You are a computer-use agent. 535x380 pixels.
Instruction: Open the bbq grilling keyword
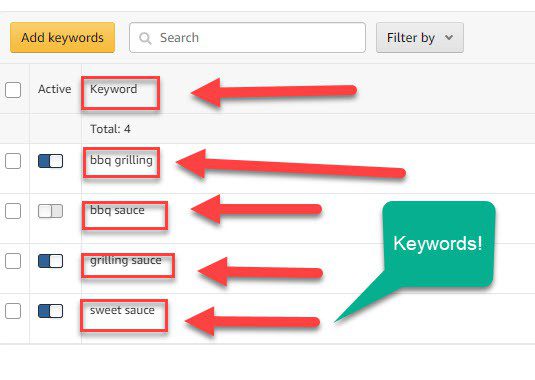pos(121,160)
